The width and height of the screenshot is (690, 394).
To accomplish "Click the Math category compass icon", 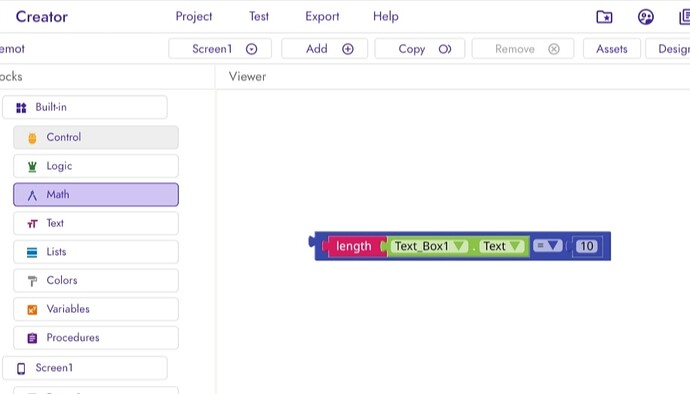I will pyautogui.click(x=32, y=195).
